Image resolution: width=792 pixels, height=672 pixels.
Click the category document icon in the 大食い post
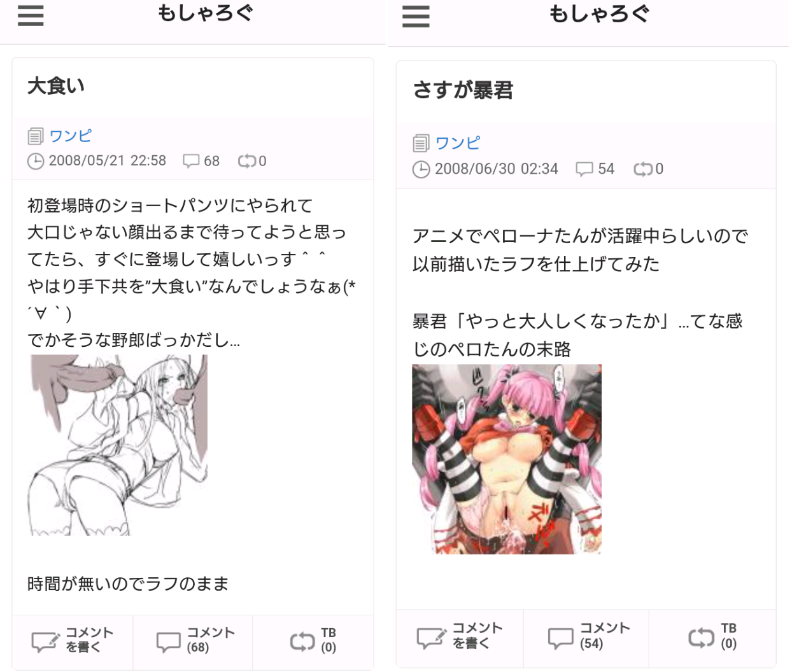click(35, 136)
